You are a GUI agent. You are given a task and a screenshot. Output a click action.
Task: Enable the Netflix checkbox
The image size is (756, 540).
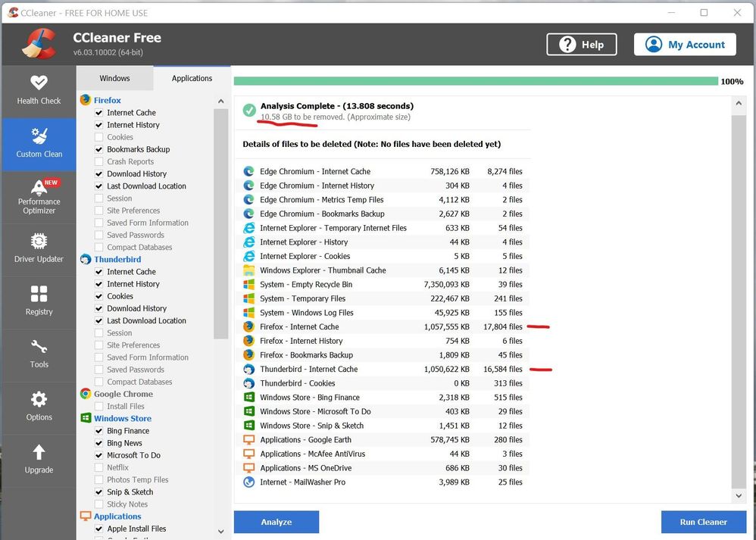tap(98, 467)
